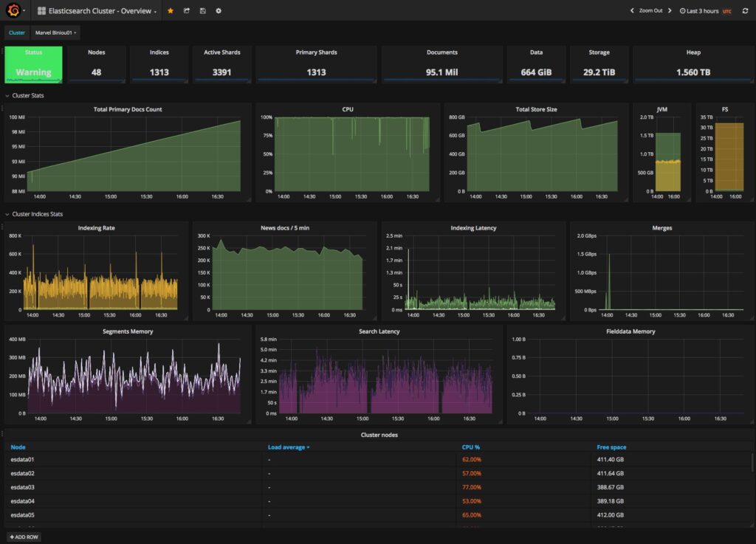Star this dashboard as favorite

click(171, 10)
